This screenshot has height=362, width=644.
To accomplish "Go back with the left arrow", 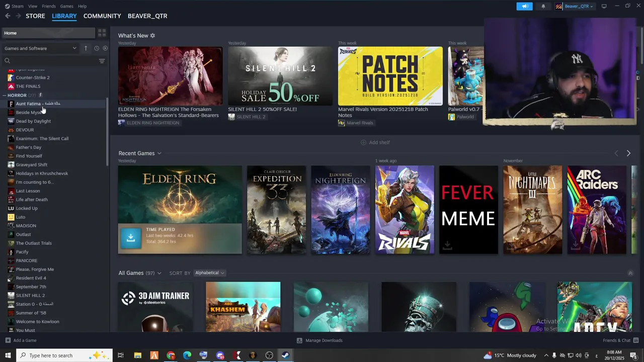I will pos(8,16).
